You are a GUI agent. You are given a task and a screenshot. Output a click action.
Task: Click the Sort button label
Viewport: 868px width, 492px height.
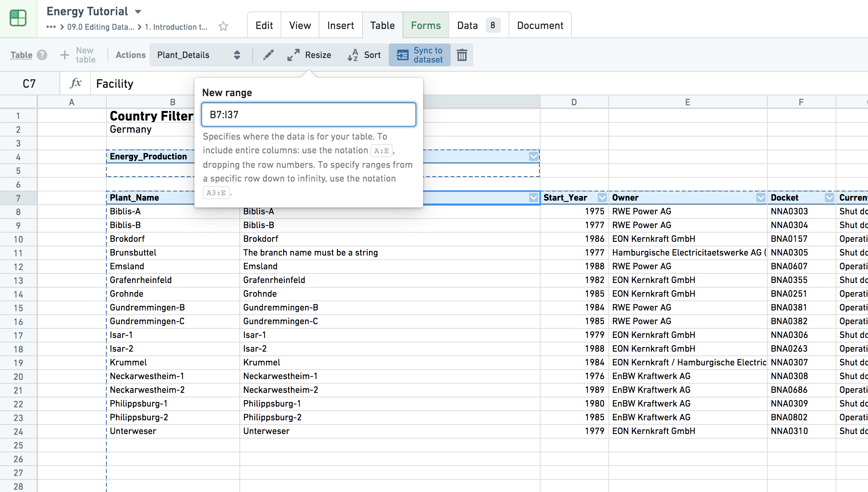[x=372, y=55]
